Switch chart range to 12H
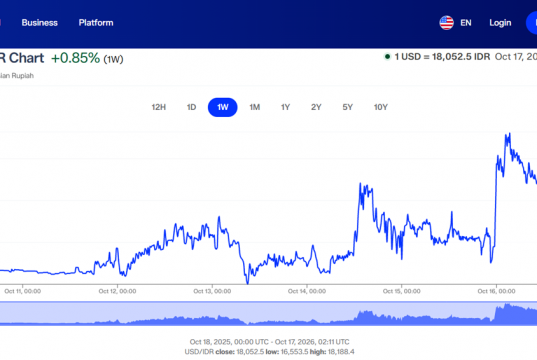 (x=159, y=107)
